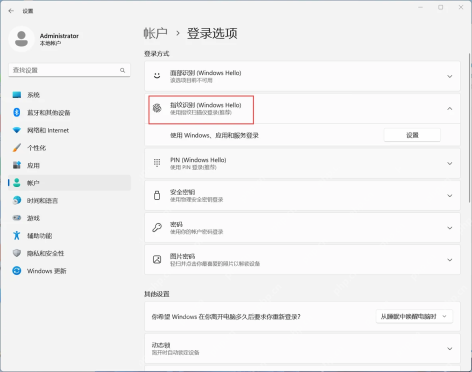472x372 pixels.
Task: Open 系统 via its monitor icon
Action: point(17,95)
